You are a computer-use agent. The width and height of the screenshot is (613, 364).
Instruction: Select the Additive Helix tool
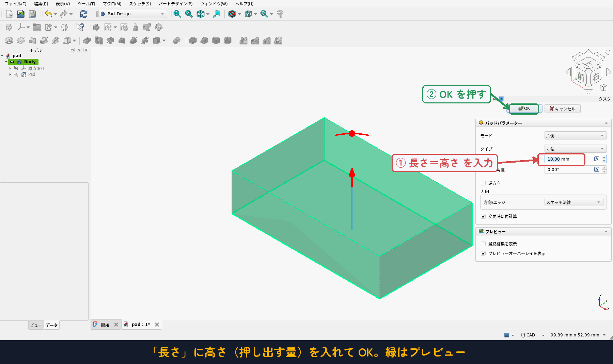[x=56, y=41]
